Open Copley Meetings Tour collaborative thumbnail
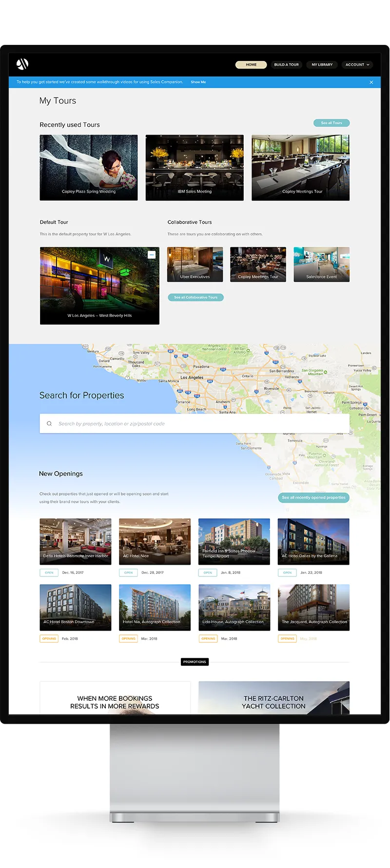This screenshot has height=868, width=390. [x=258, y=264]
